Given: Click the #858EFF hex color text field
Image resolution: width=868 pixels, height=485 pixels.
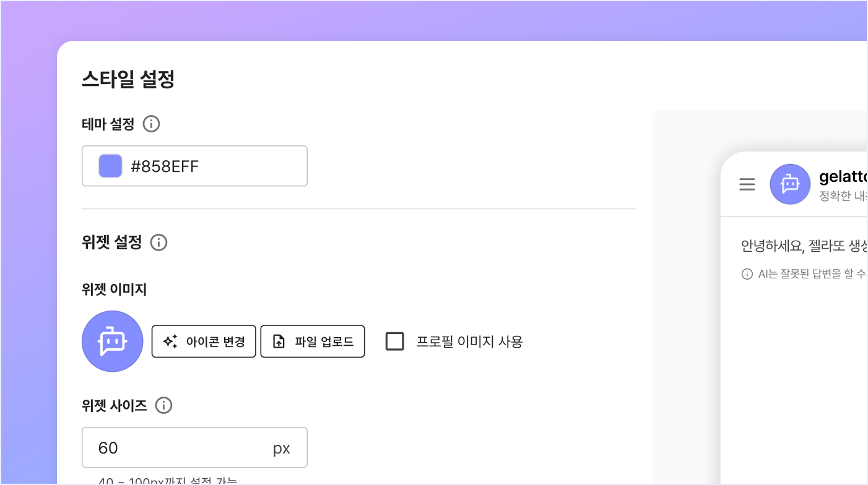Looking at the screenshot, I should (210, 166).
